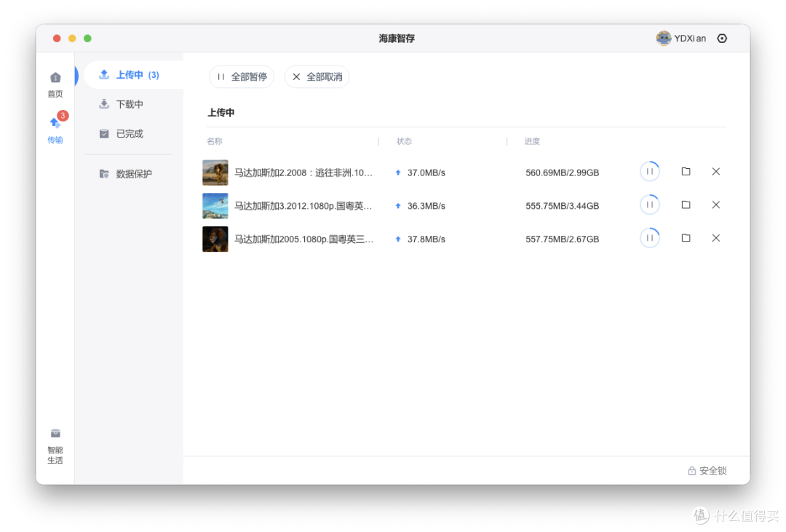Viewport: 786px width, 532px height.
Task: Click speed value 37.0MB/s
Action: click(x=426, y=172)
